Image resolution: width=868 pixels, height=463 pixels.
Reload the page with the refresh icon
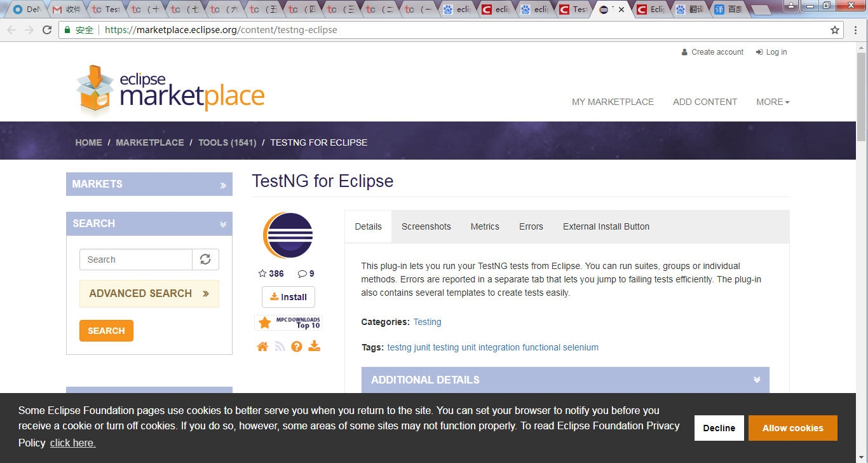[47, 30]
